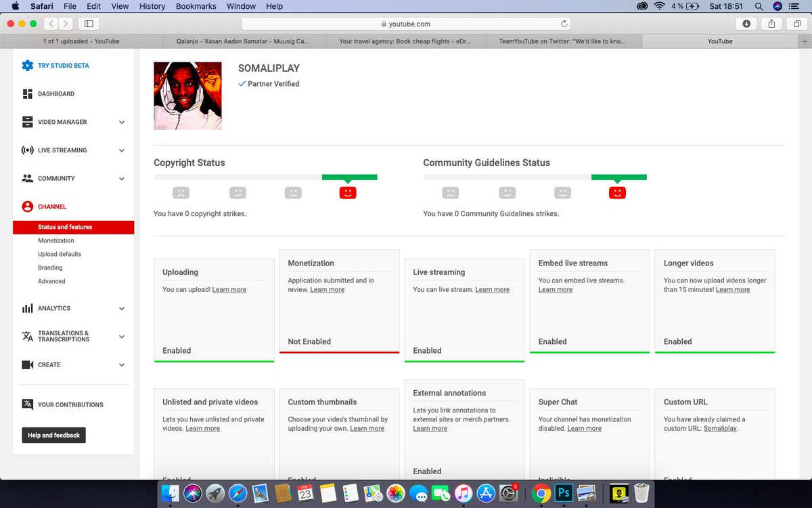Click Learn more in Monetization card
This screenshot has height=508, width=812.
click(328, 289)
